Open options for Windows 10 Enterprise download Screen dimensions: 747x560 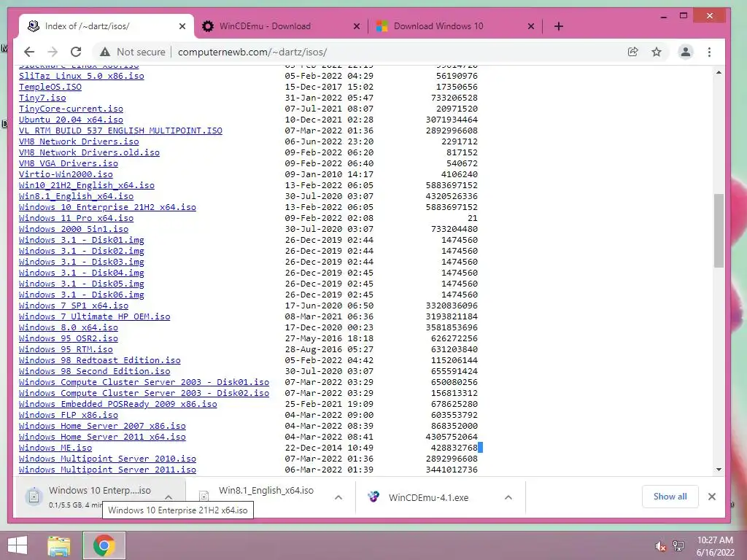click(x=169, y=497)
